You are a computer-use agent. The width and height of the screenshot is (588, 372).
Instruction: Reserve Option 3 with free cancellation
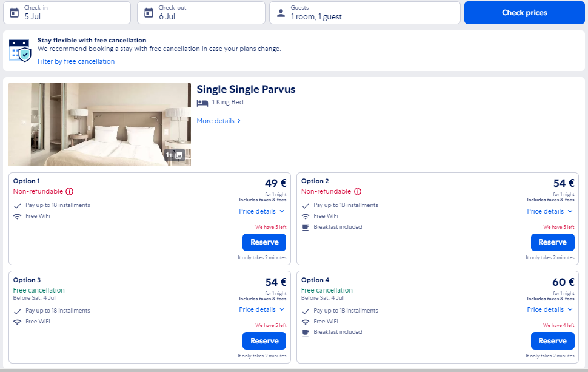pyautogui.click(x=264, y=341)
